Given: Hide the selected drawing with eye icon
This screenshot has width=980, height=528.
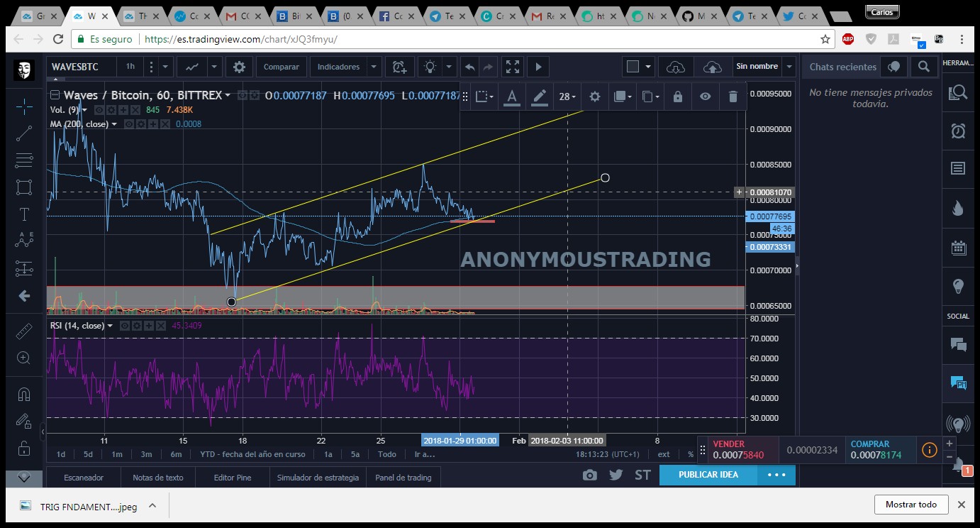Looking at the screenshot, I should [705, 97].
